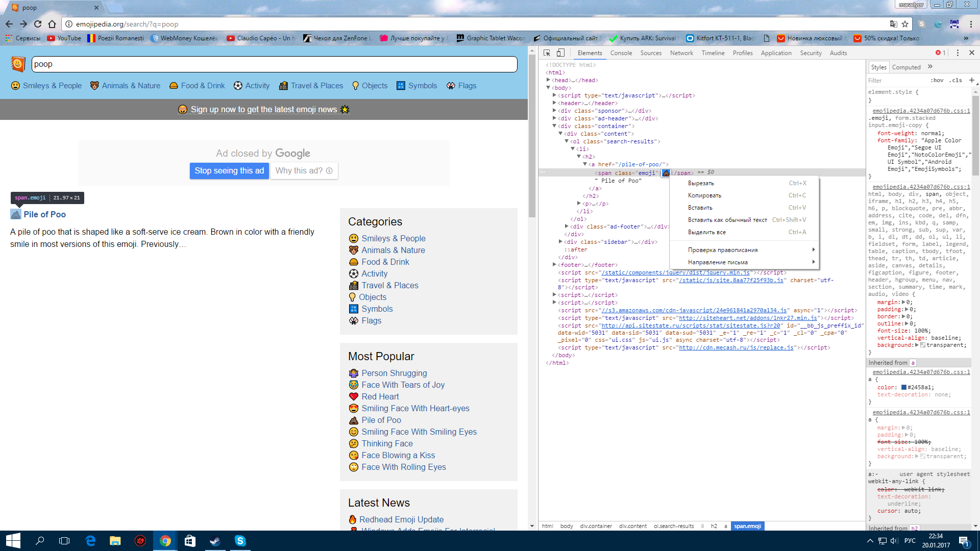Click the browser forward arrow
The width and height of the screenshot is (980, 551).
[x=23, y=24]
